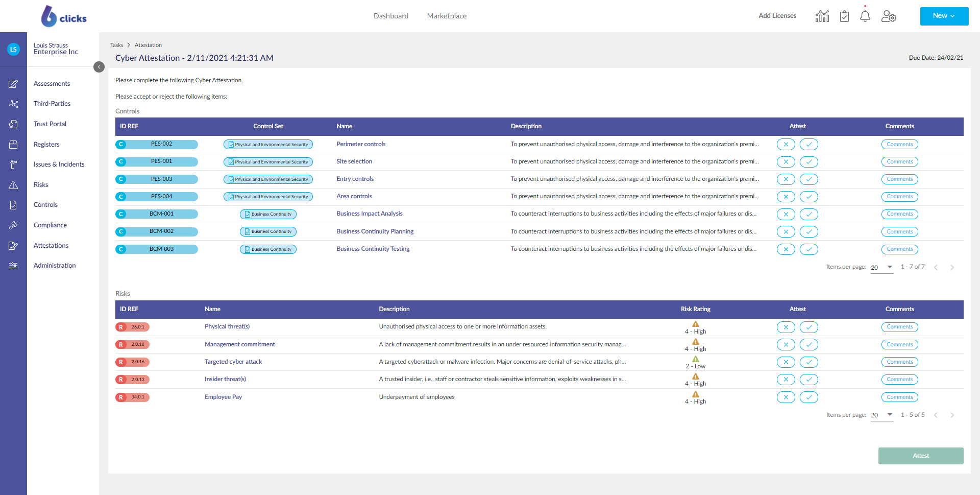Open Comments for Business Continuity Planning
Screen dimensions: 980x495
(x=900, y=232)
